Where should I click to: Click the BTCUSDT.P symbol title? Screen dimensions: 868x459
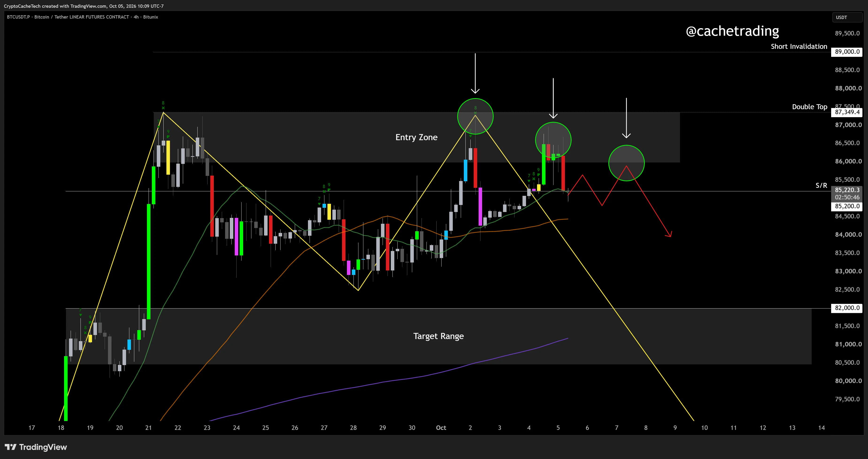pos(18,17)
